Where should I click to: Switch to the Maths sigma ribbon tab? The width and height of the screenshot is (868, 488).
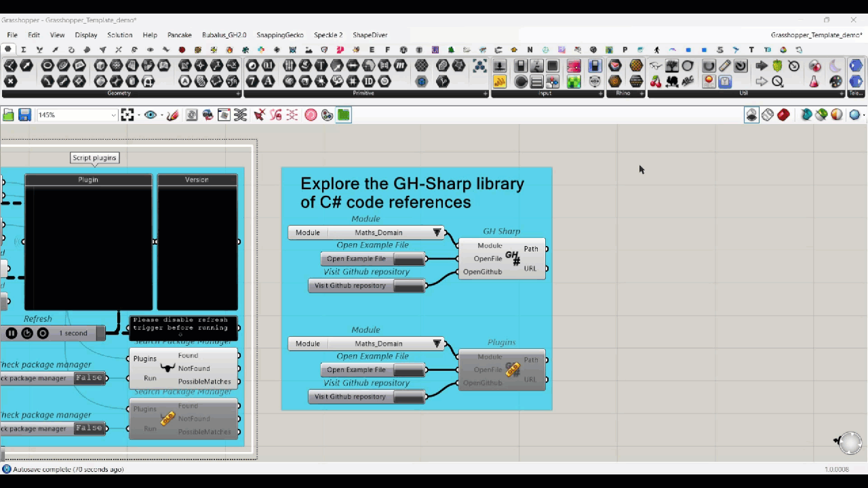pos(24,49)
